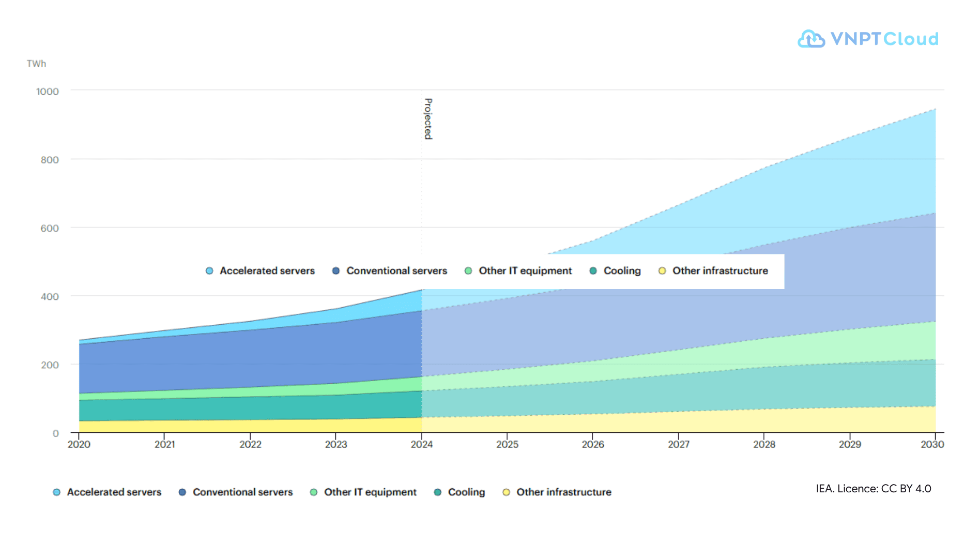Click the Cooling color dot in the bottom legend
The height and width of the screenshot is (543, 980).
[438, 492]
